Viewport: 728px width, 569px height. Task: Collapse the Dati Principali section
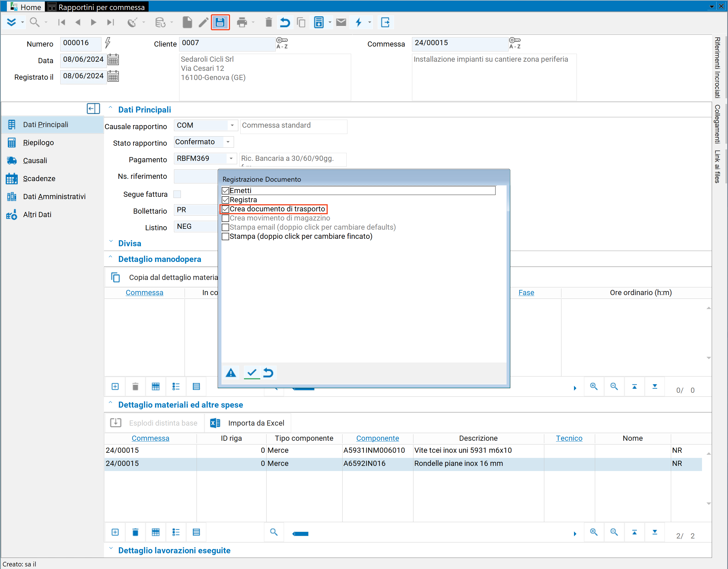110,108
